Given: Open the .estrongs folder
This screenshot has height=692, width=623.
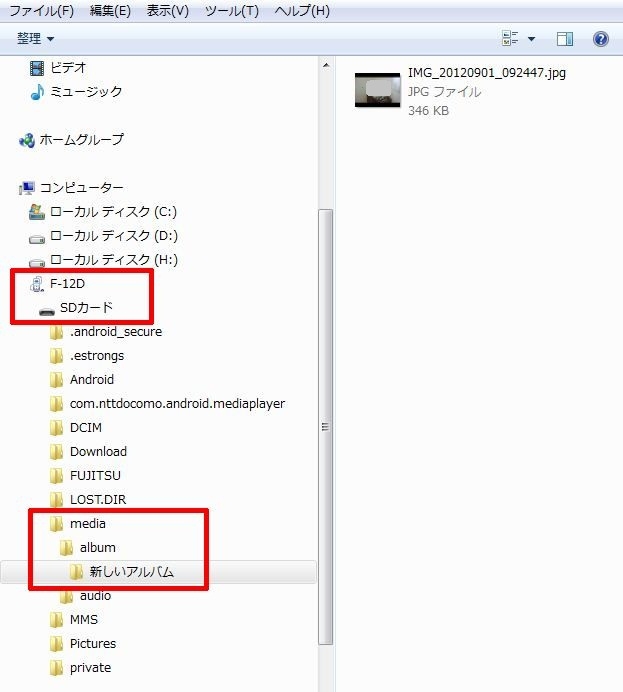Looking at the screenshot, I should (x=97, y=356).
